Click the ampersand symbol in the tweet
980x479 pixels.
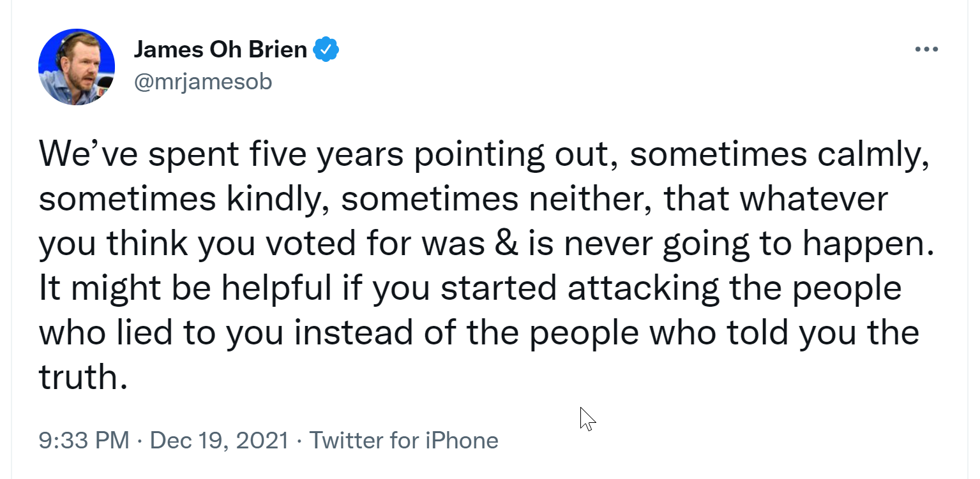[x=506, y=244]
